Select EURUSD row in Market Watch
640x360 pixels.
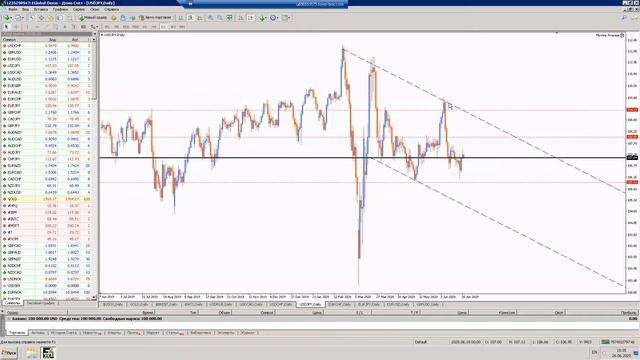[x=47, y=59]
